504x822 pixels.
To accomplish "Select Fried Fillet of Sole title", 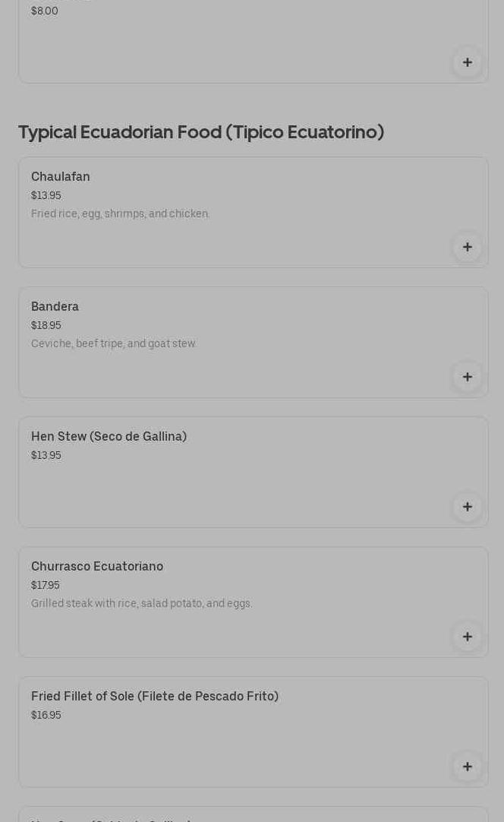I will (155, 697).
